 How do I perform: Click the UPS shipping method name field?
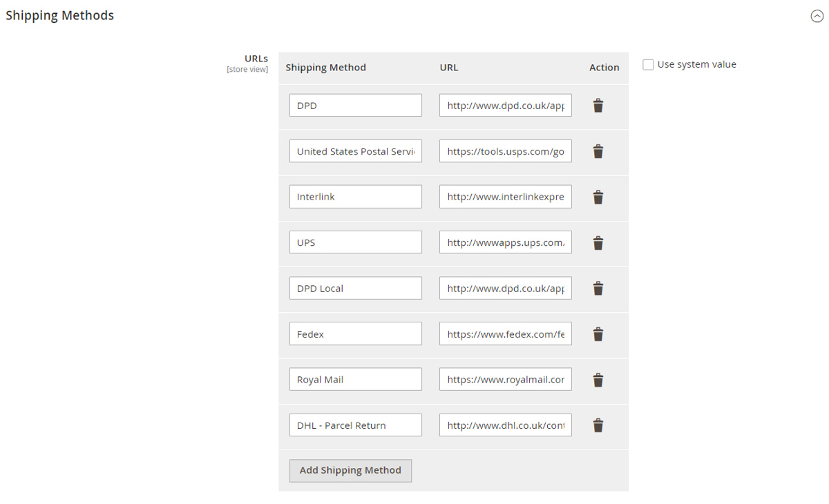click(355, 242)
